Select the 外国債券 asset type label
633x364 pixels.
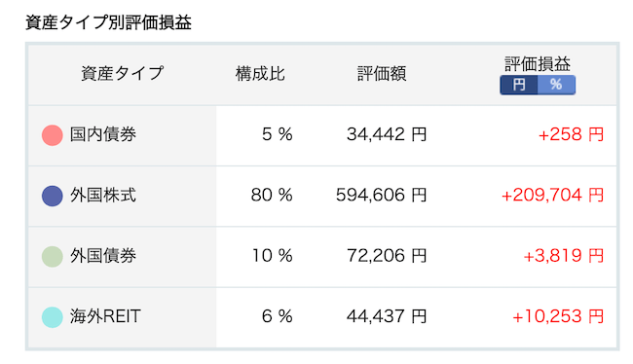click(103, 255)
